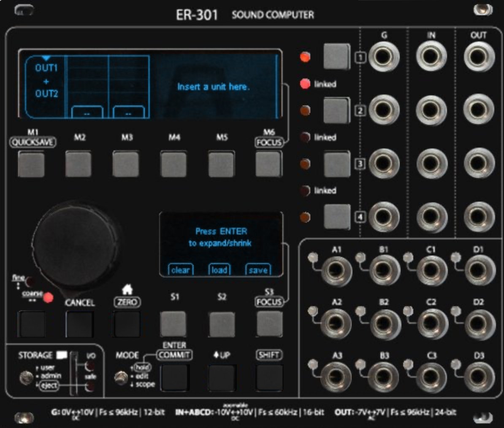Click the SHIFT button
The image size is (504, 428).
tap(269, 377)
